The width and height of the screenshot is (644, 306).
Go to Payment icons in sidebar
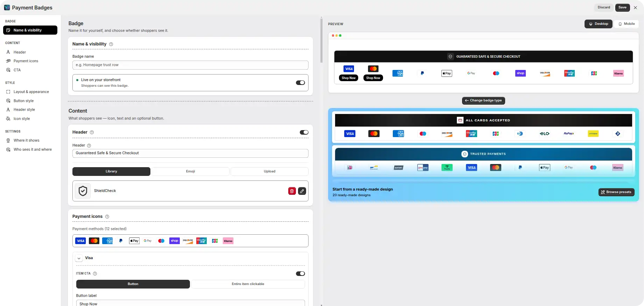pyautogui.click(x=26, y=61)
